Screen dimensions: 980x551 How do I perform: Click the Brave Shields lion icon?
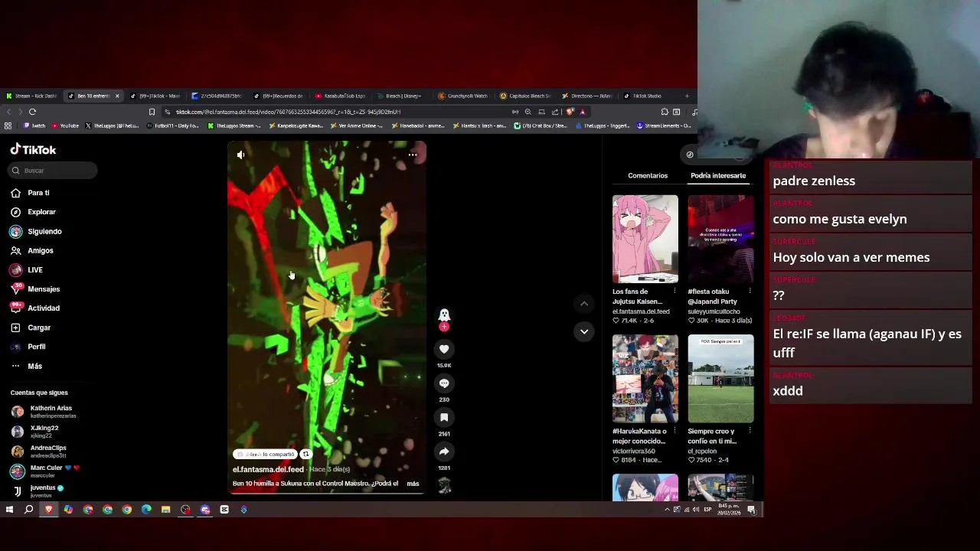pyautogui.click(x=570, y=112)
